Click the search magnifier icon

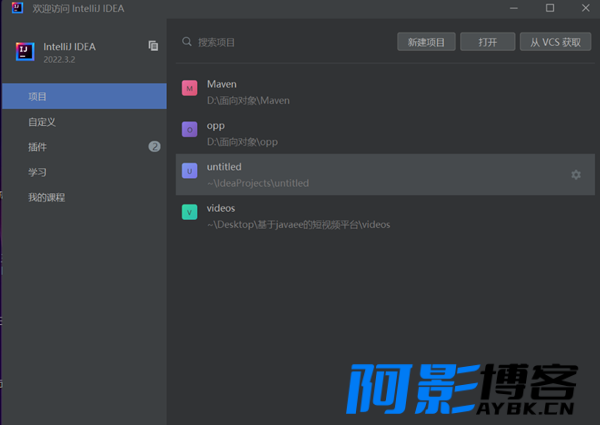(x=187, y=42)
